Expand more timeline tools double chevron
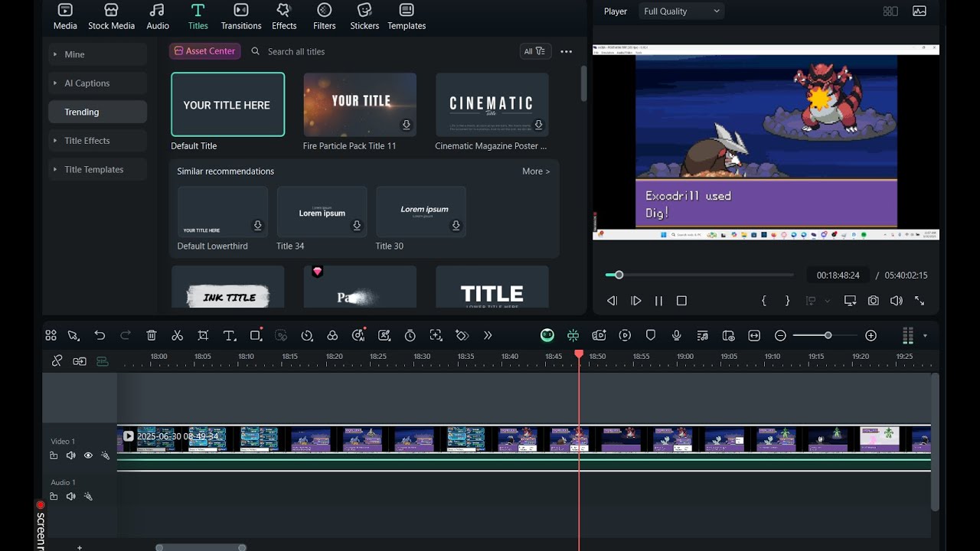Screen dimensions: 980x551 click(x=488, y=335)
